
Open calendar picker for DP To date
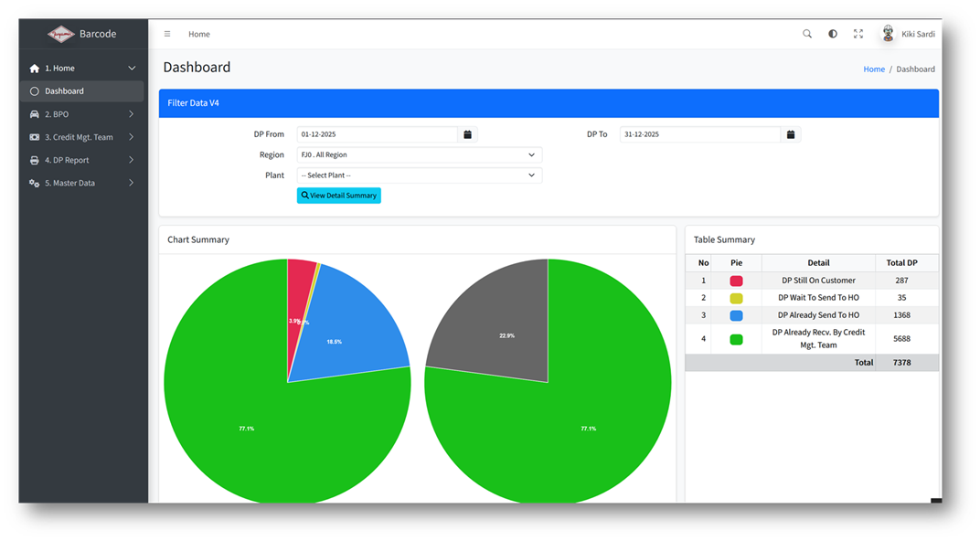pyautogui.click(x=791, y=134)
